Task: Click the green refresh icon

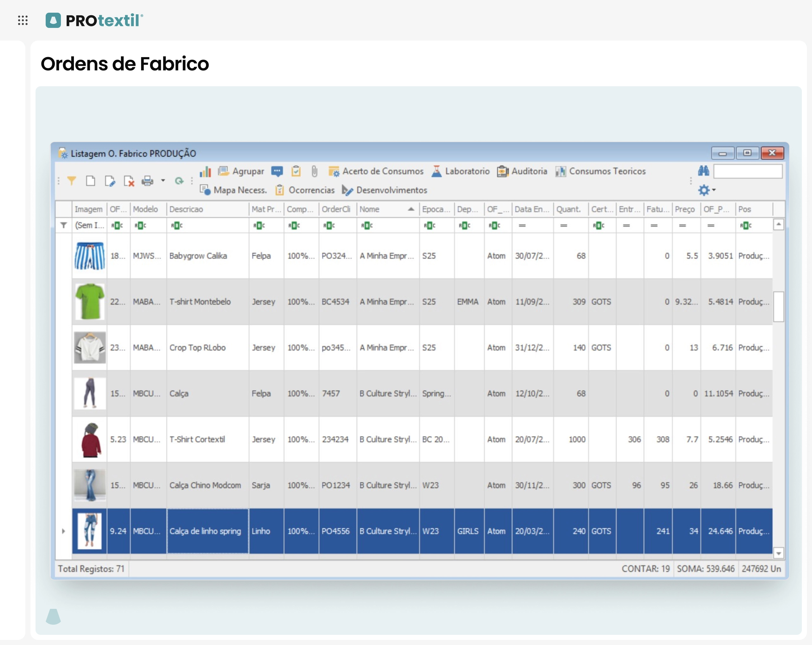Action: click(179, 181)
